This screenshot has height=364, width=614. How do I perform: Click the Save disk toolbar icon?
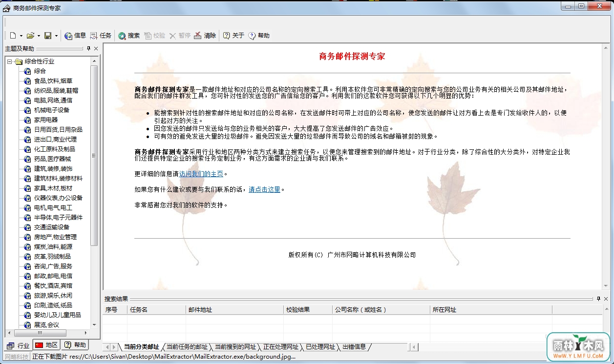coord(48,36)
